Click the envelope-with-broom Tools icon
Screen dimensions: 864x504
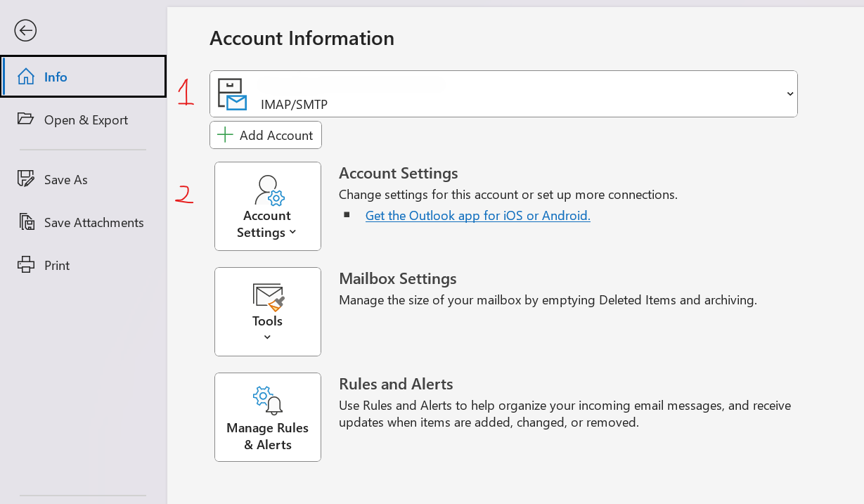coord(269,297)
